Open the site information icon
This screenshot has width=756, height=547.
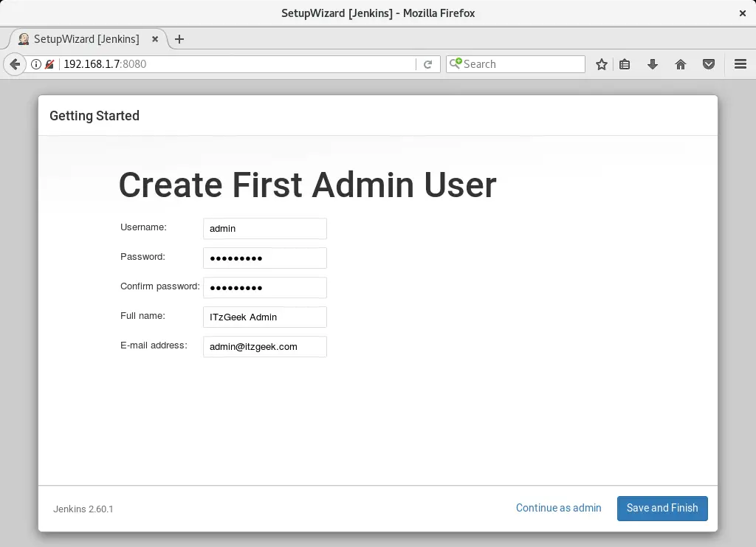(35, 64)
